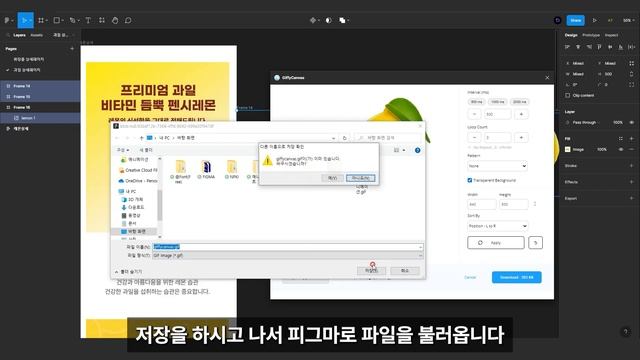Click the Share button

pyautogui.click(x=576, y=20)
